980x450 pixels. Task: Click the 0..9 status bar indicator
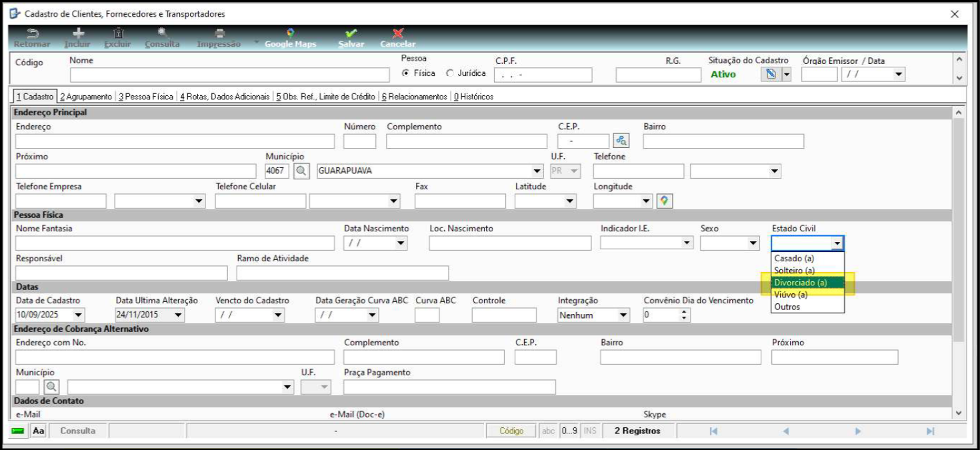click(x=570, y=431)
